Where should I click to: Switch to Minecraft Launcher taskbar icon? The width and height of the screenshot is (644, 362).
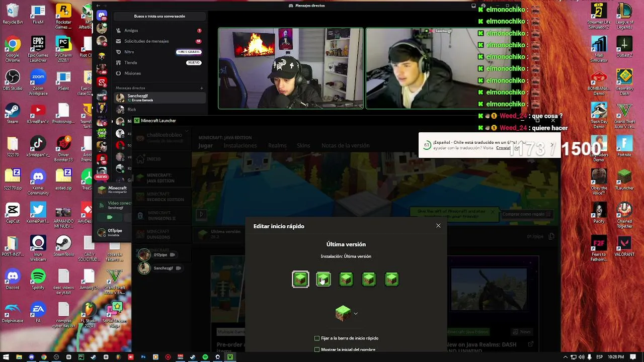[230, 357]
